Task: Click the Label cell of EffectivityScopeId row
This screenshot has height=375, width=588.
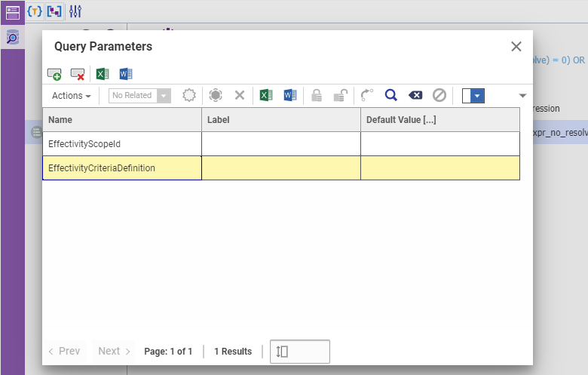Action: click(x=281, y=144)
